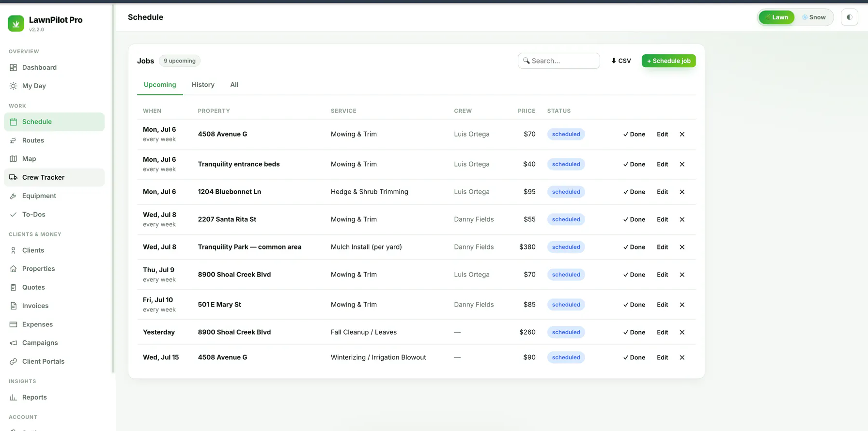Sort by the WHEN column header
868x431 pixels.
pyautogui.click(x=152, y=111)
